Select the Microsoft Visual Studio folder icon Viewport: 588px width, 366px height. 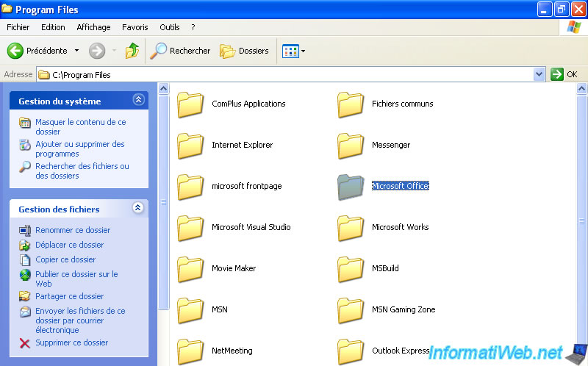click(190, 228)
